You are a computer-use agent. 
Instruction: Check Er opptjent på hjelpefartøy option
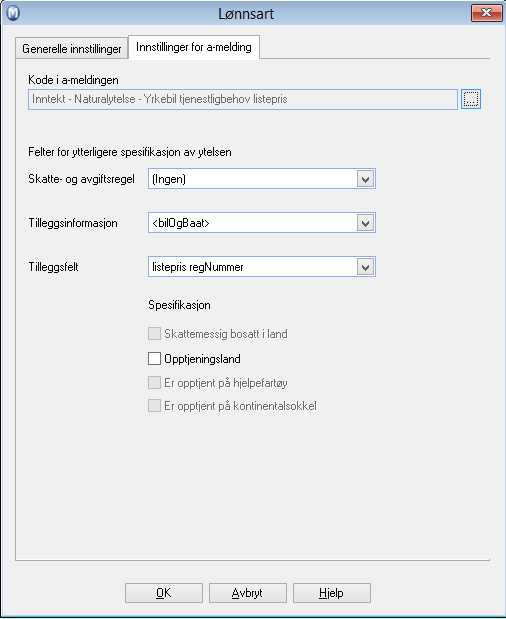click(154, 383)
